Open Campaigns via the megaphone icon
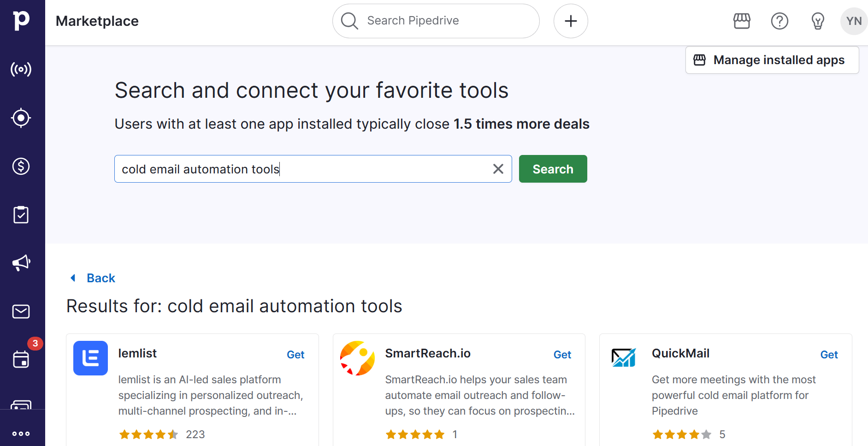The width and height of the screenshot is (868, 446). click(21, 263)
